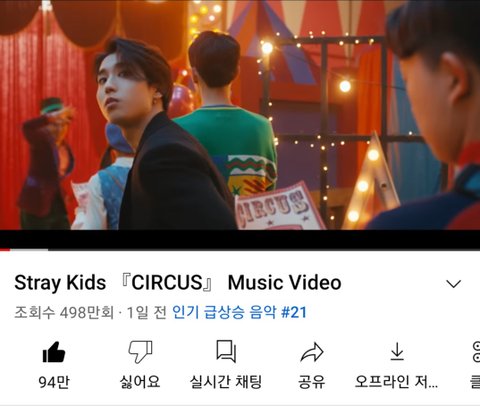Open the 인기 급상승 음악 #21 link
480x406 pixels.
pyautogui.click(x=239, y=312)
